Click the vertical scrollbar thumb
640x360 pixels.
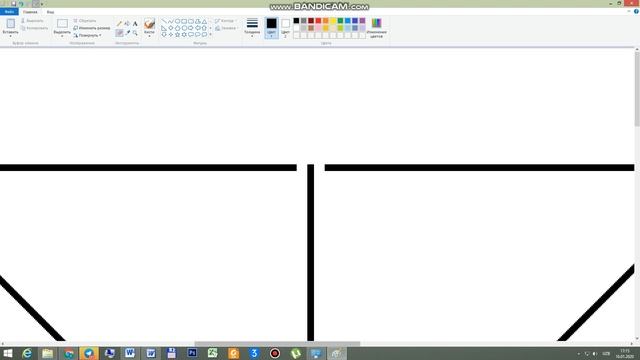click(x=637, y=89)
